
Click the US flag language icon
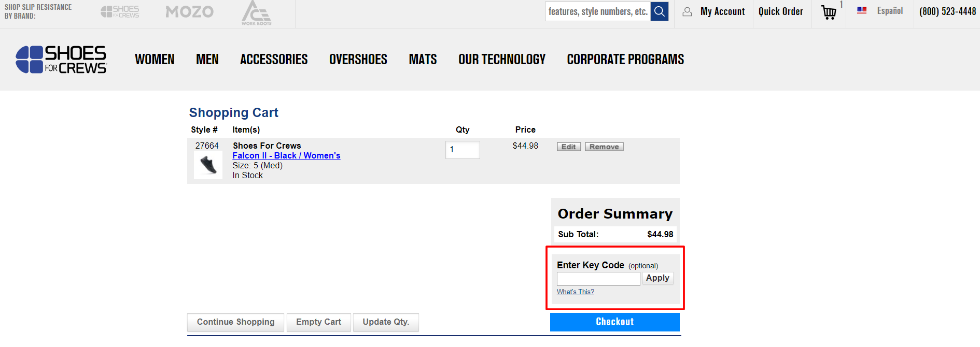[x=862, y=10]
